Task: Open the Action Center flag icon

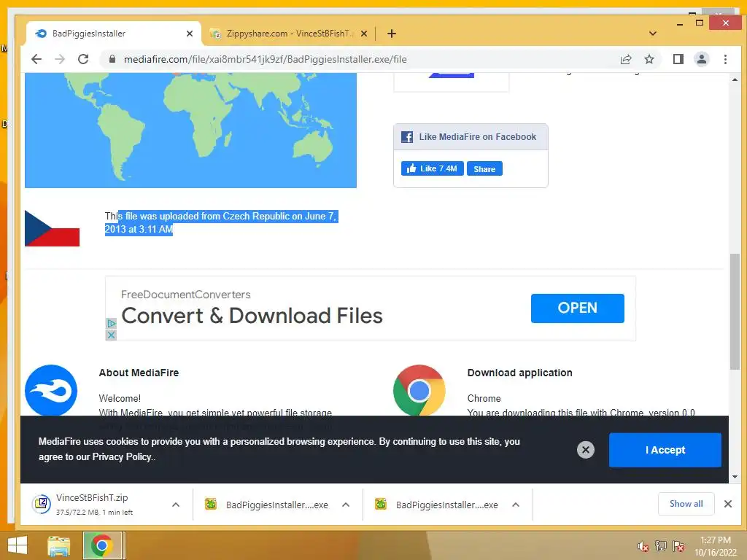Action: 678,546
